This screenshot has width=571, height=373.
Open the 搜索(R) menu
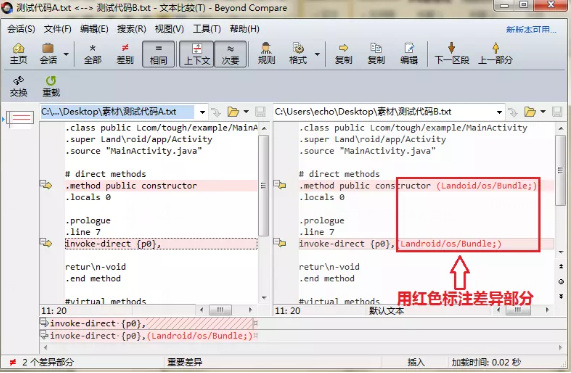coord(131,29)
